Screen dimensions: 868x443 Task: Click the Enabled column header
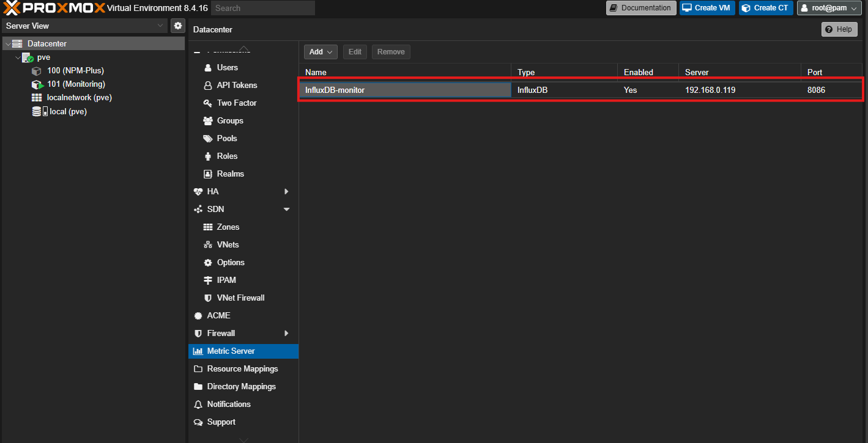(x=648, y=72)
